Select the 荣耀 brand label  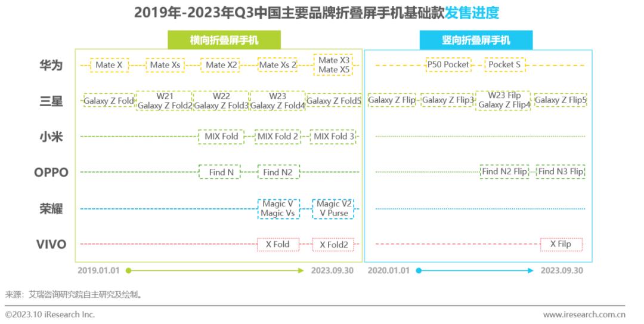[x=51, y=208]
